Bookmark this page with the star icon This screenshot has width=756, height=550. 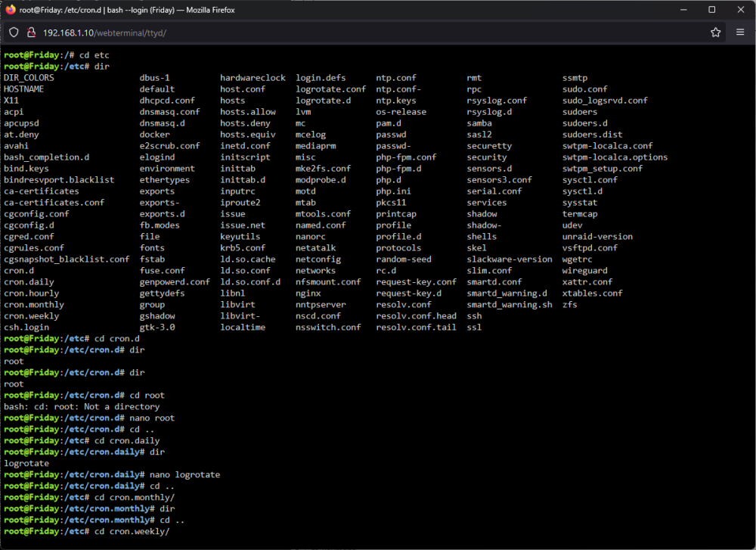click(715, 33)
